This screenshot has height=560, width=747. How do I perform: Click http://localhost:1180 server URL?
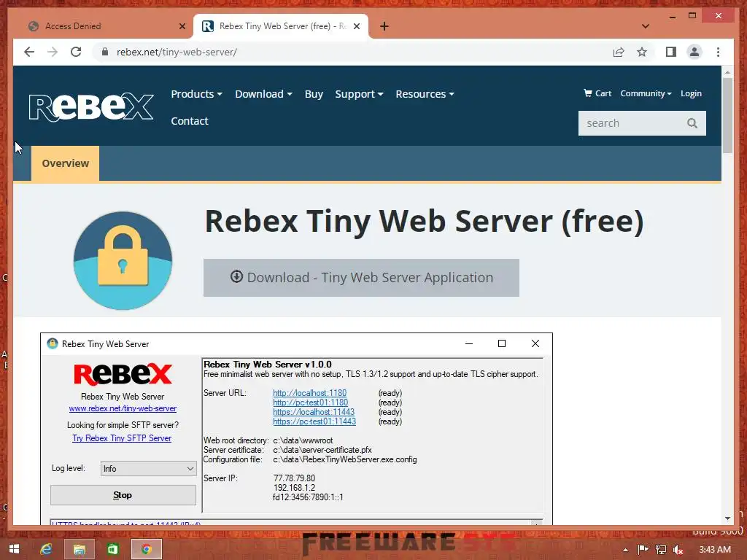(309, 393)
